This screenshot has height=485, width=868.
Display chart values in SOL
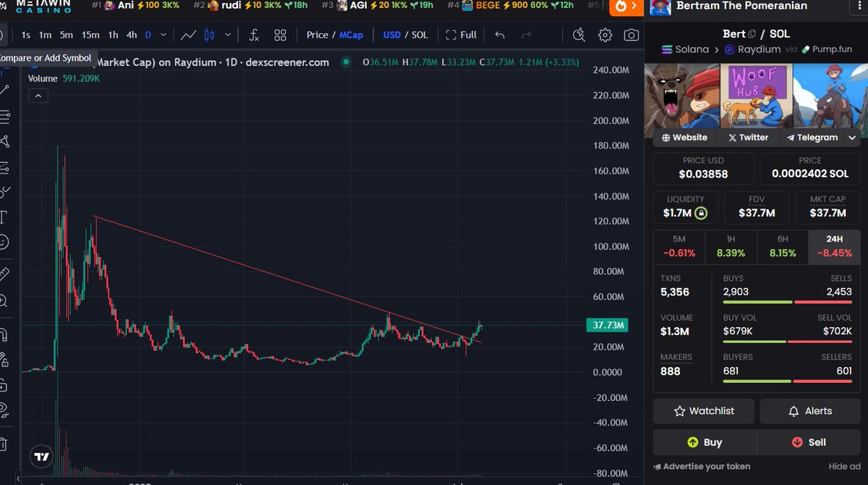(420, 35)
